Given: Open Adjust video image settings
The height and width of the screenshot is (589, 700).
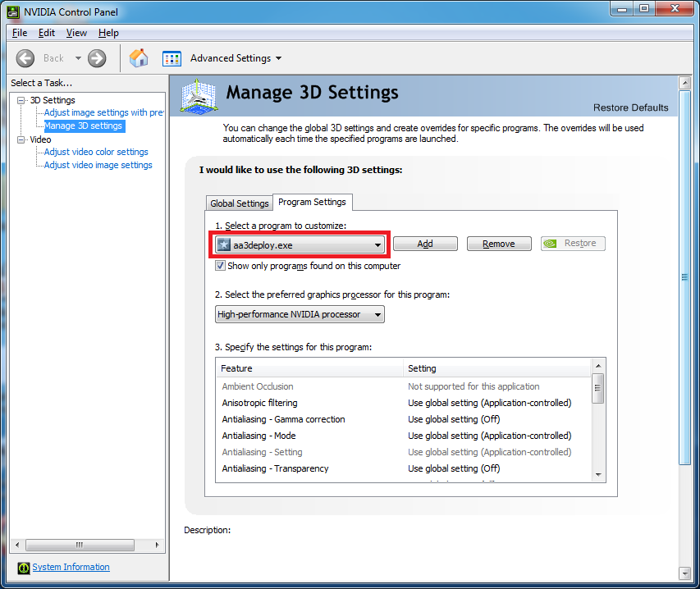Looking at the screenshot, I should (98, 165).
